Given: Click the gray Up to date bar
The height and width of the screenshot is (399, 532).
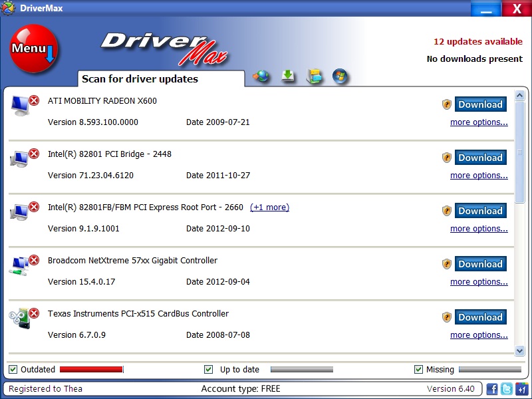Looking at the screenshot, I should pos(302,370).
